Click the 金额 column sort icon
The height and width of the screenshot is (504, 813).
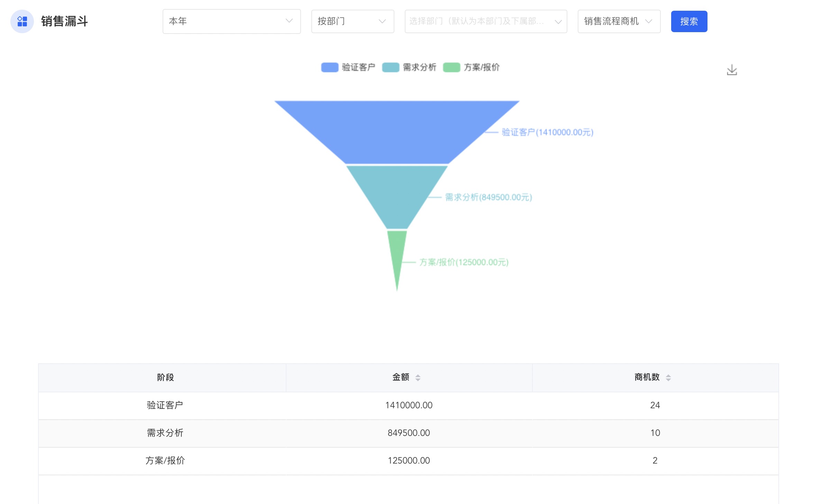click(418, 377)
